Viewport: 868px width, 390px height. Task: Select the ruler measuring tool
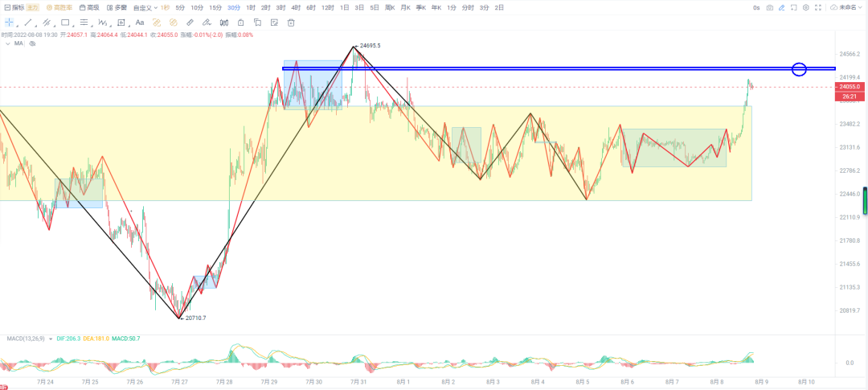190,23
